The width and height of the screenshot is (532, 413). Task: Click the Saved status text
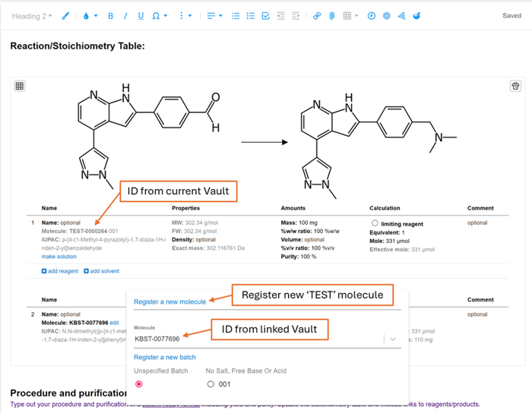tap(511, 16)
